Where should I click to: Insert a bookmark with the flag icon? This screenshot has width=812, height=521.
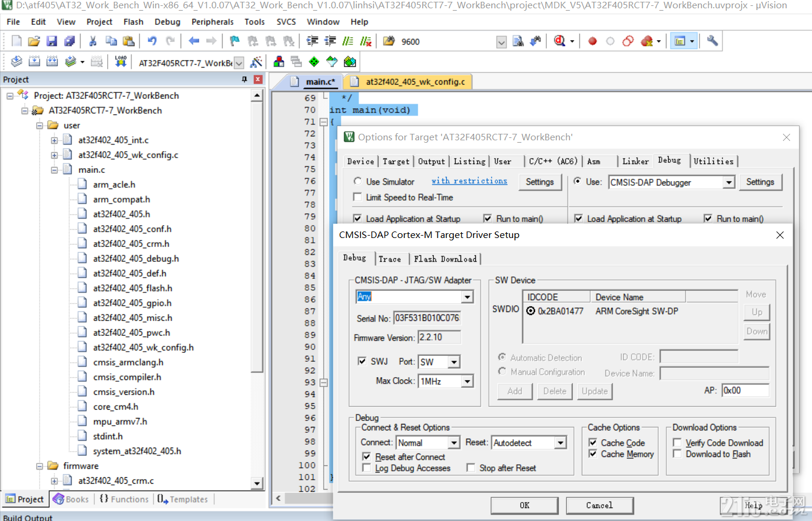point(235,41)
